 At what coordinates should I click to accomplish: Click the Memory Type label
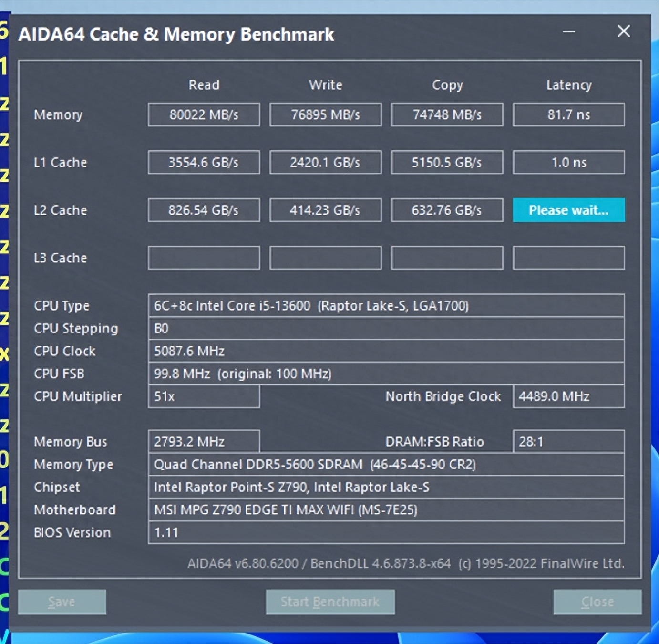click(73, 465)
